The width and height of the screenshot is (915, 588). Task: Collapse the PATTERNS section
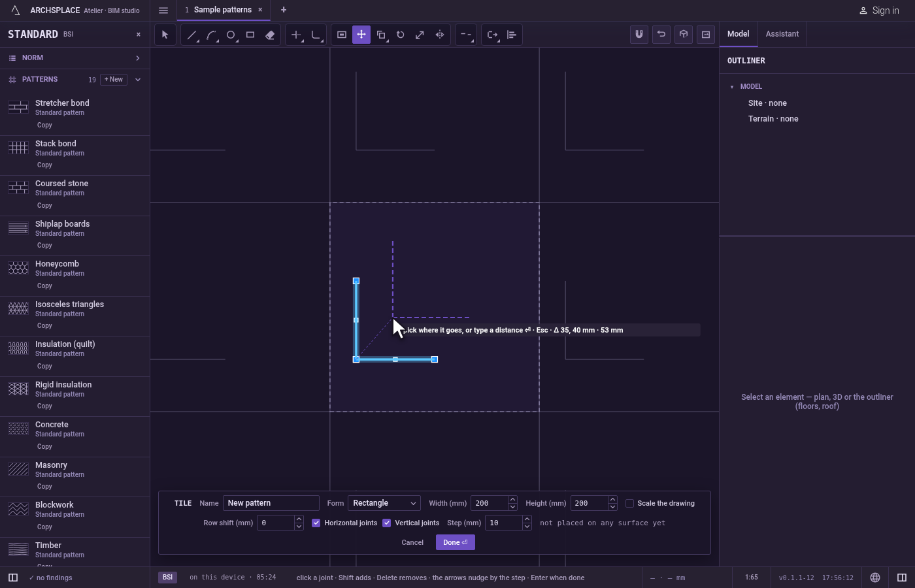(138, 80)
